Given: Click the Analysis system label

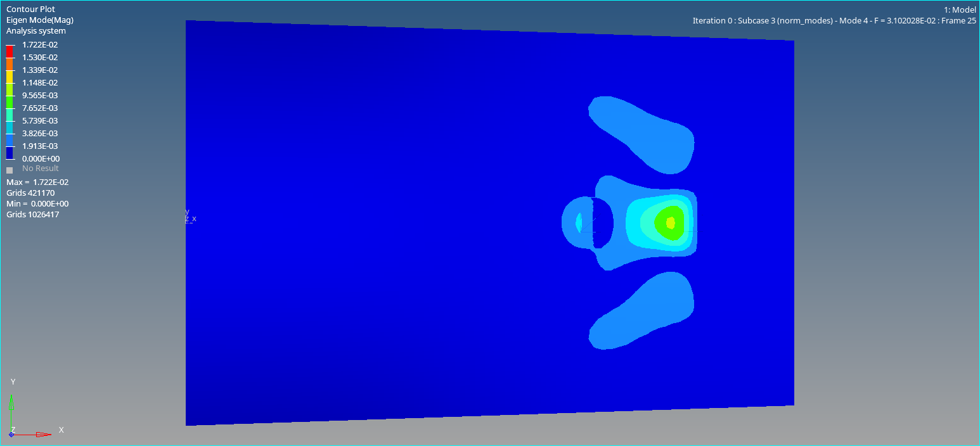Looking at the screenshot, I should click(x=36, y=31).
